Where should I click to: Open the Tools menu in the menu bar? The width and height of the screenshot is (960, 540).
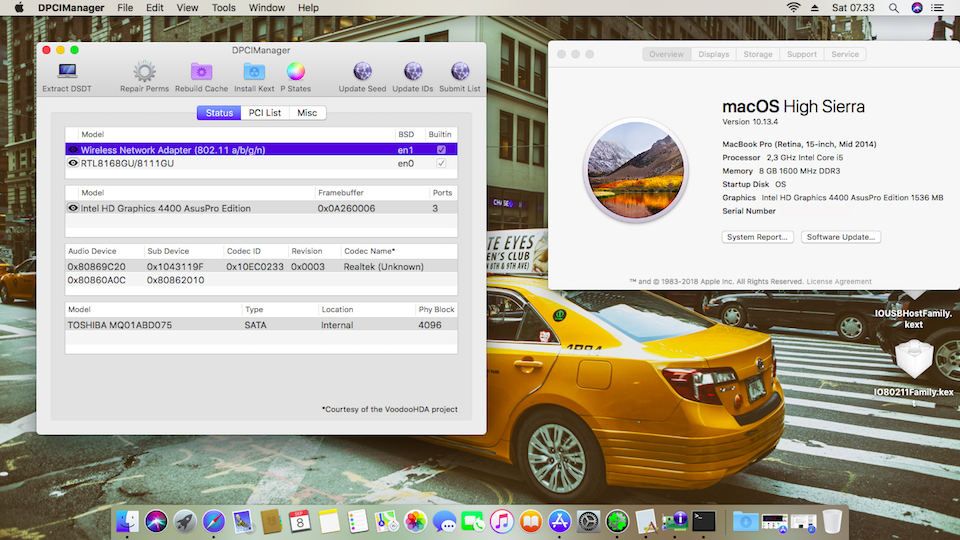(224, 8)
